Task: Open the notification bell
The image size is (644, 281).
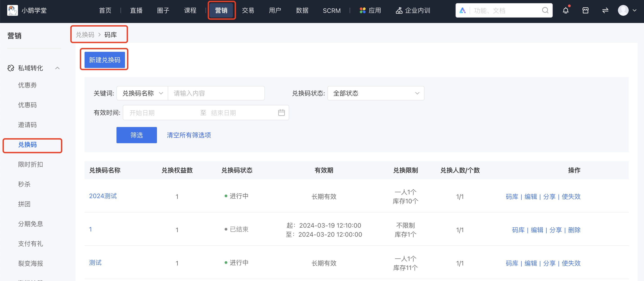Action: click(x=566, y=10)
